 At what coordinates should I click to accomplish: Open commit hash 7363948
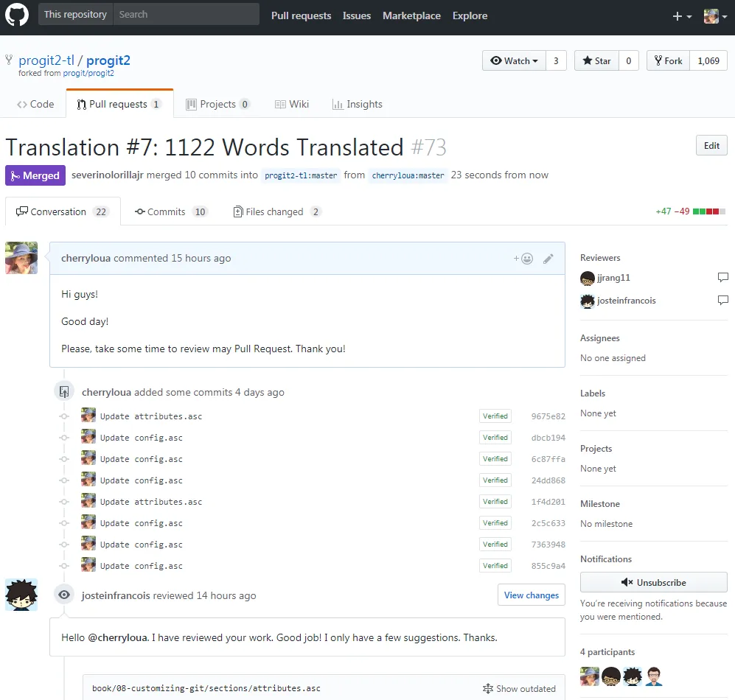(548, 545)
